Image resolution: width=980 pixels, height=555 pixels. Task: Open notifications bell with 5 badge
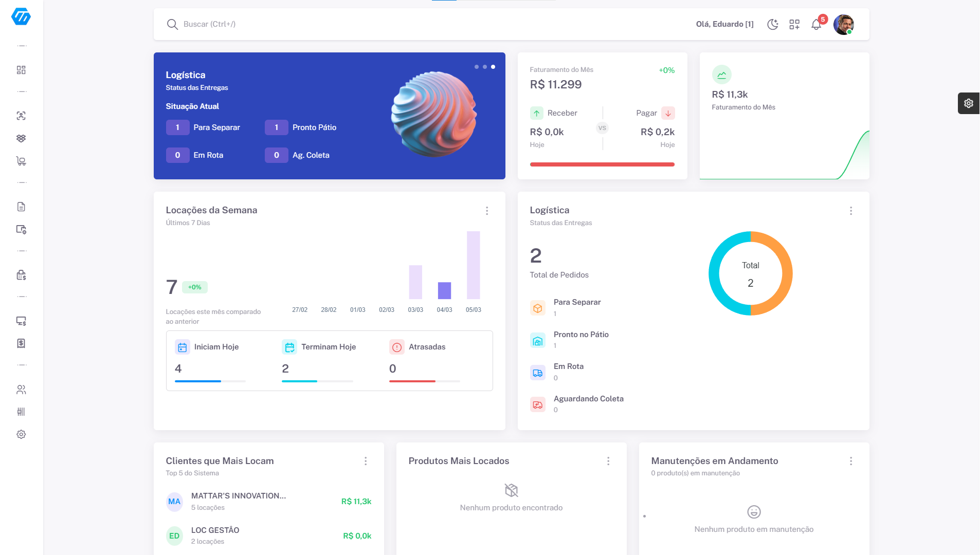pyautogui.click(x=816, y=25)
